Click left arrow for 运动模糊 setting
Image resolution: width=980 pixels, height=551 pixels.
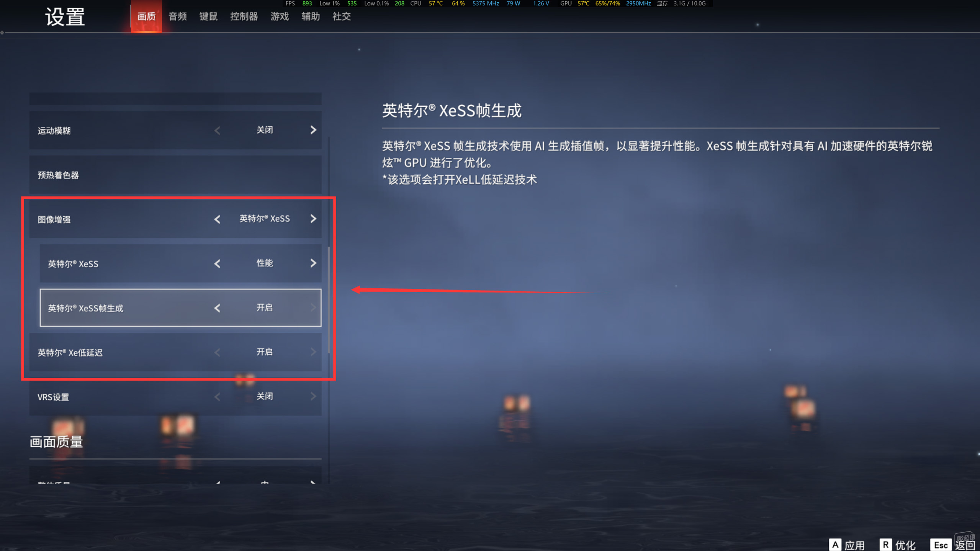[217, 131]
